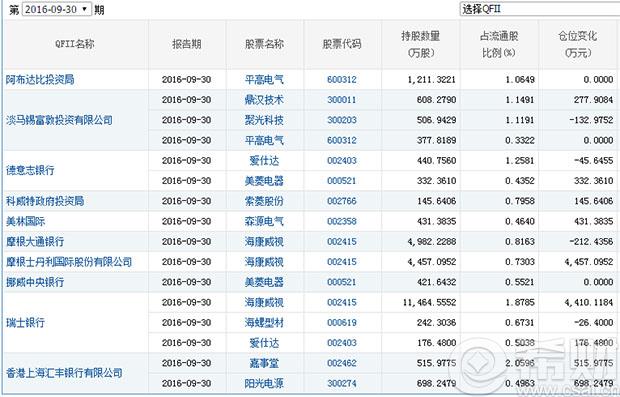Select the holding value 4,982.2288

pos(432,241)
